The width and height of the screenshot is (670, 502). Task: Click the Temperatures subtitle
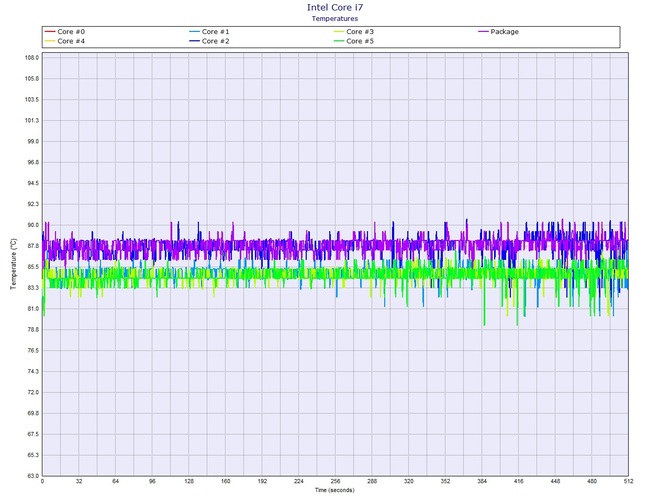[335, 18]
